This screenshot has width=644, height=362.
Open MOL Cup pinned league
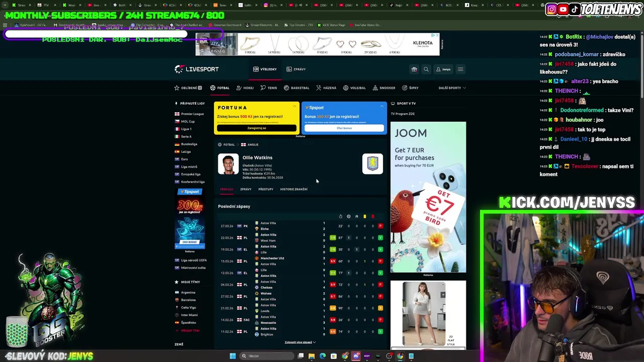click(185, 122)
